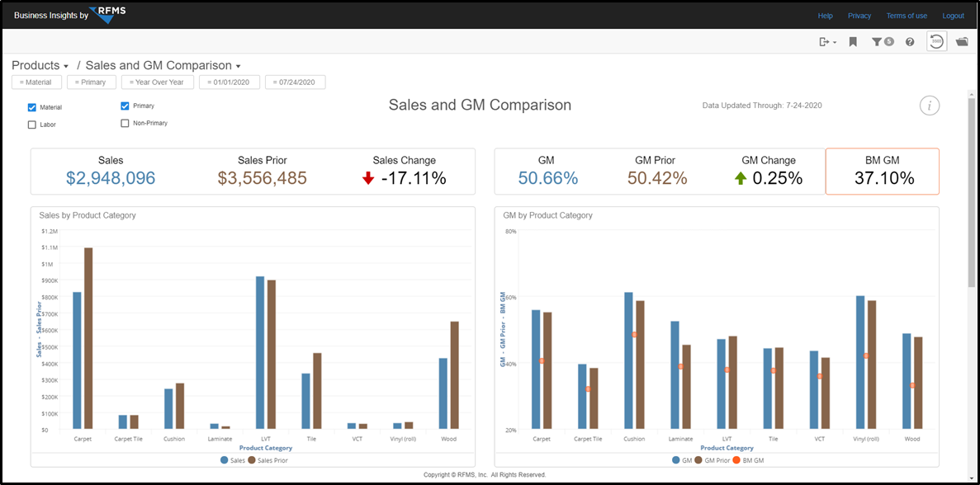Click the GM value 50.66%
Viewport: 980px width, 485px height.
click(548, 178)
